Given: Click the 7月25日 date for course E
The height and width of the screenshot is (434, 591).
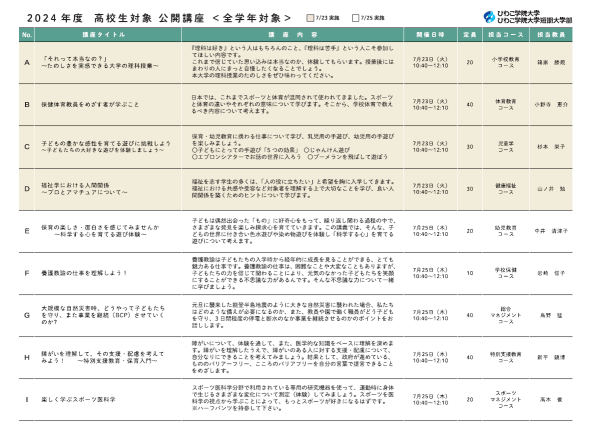Looking at the screenshot, I should point(430,228).
